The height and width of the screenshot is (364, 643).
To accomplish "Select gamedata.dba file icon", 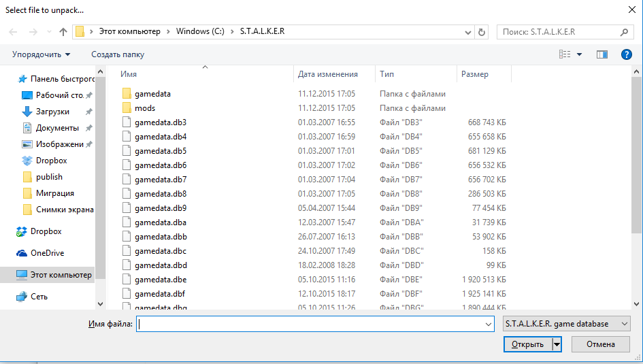I will point(127,222).
